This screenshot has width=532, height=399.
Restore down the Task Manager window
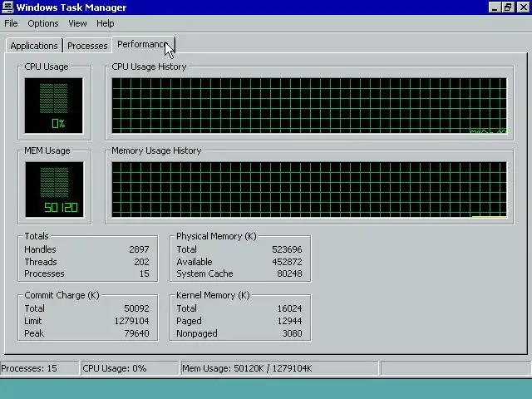508,7
